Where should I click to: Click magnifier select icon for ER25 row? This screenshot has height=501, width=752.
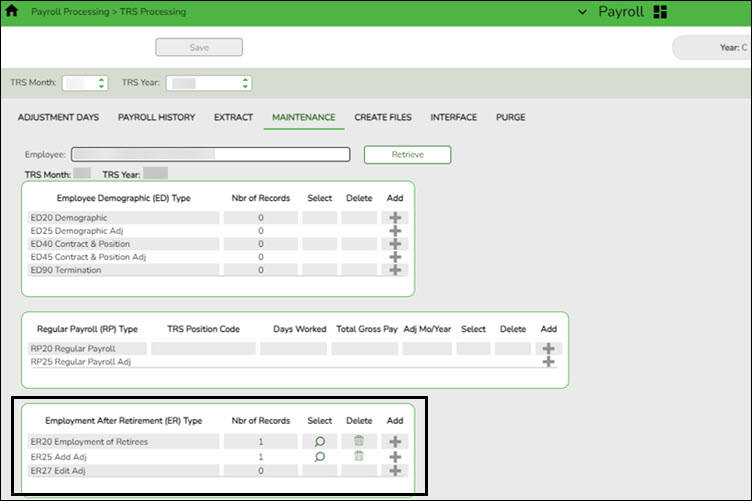tap(320, 456)
